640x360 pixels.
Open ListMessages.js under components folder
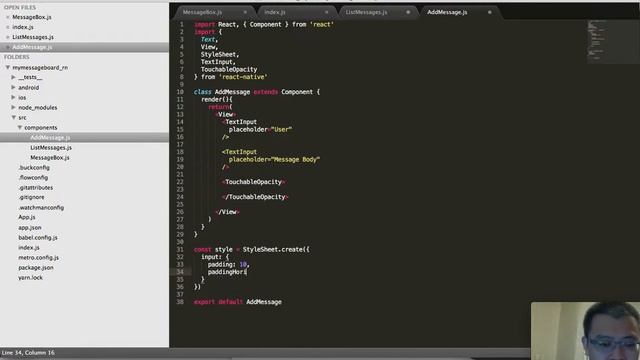[x=51, y=148]
